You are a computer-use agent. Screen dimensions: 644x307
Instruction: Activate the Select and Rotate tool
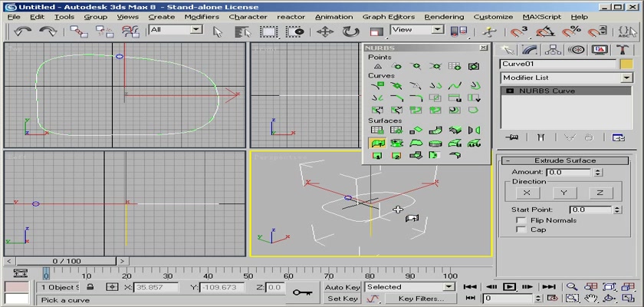350,32
